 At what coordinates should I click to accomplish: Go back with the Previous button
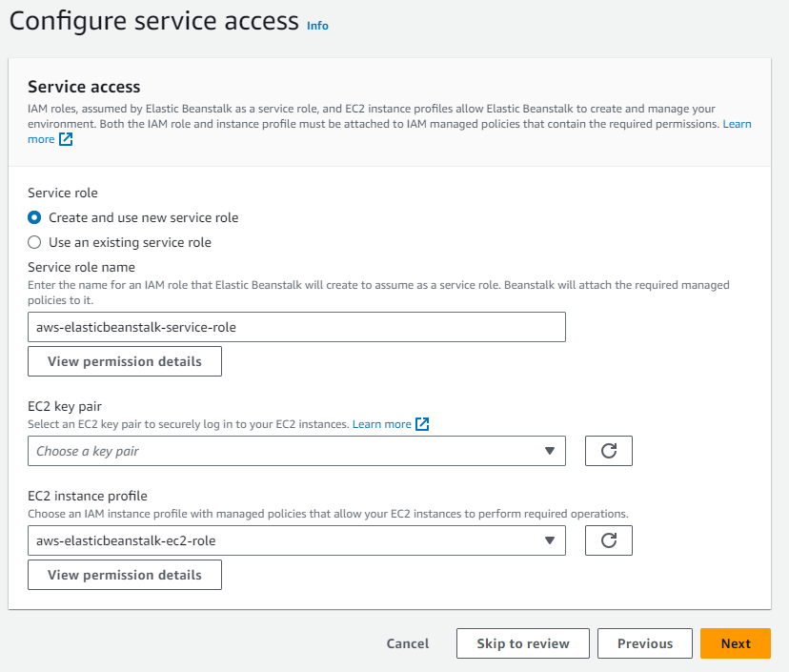(x=644, y=643)
